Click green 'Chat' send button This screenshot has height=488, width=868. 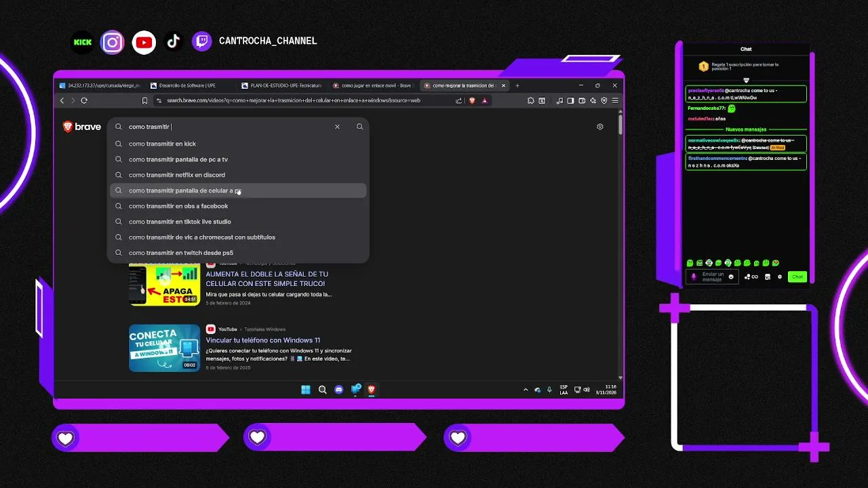[797, 277]
